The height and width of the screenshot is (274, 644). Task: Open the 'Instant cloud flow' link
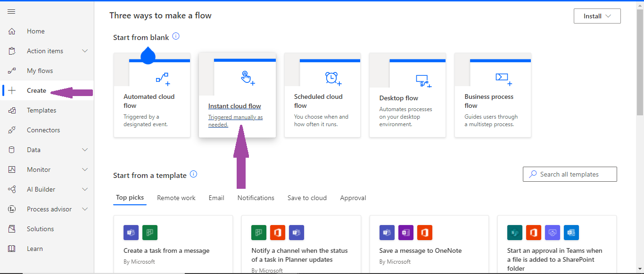234,105
